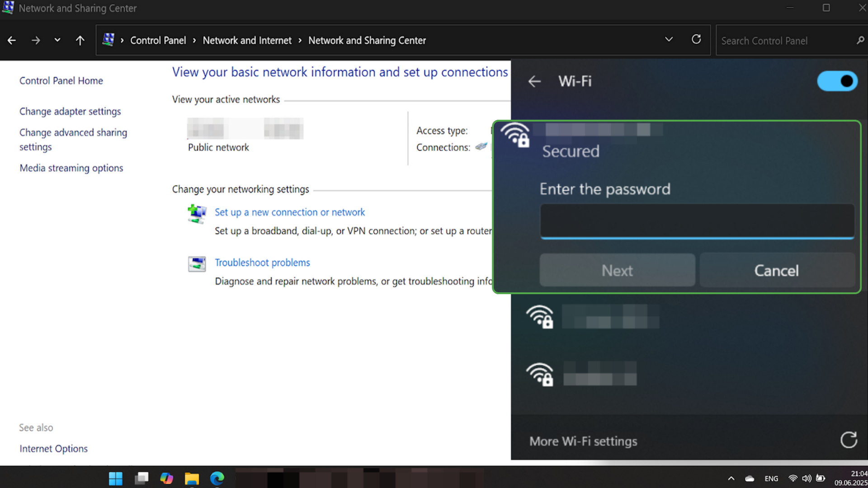Expand address bar history dropdown

click(x=669, y=40)
